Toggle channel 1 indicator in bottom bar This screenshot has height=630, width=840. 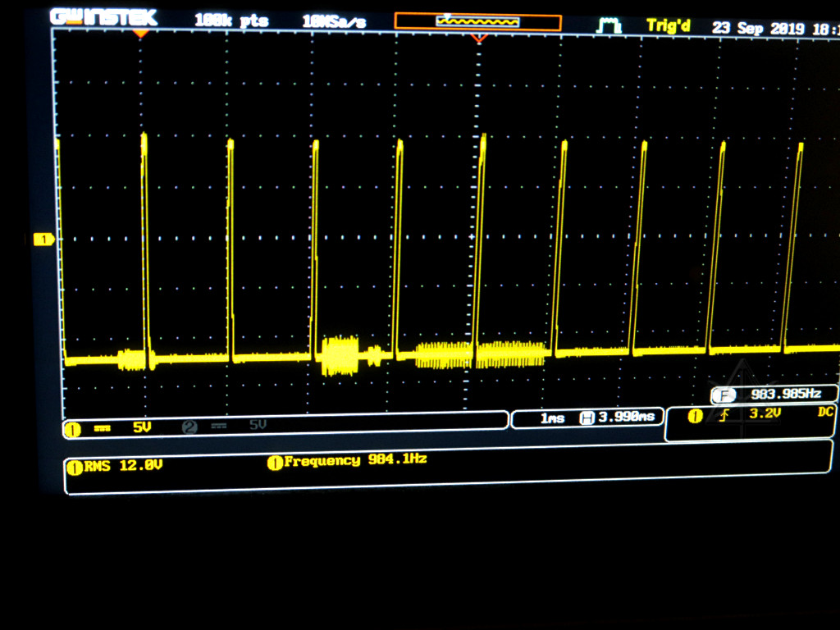pos(74,427)
